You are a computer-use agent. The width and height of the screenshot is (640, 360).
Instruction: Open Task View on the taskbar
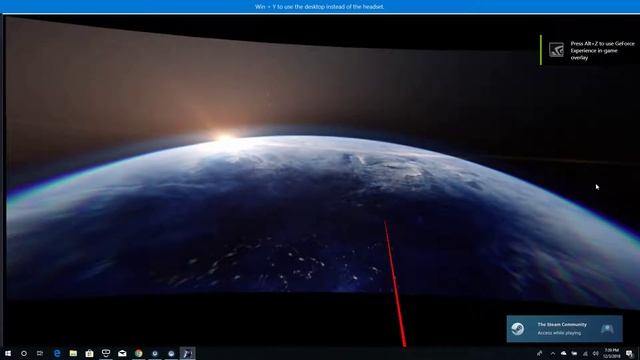pyautogui.click(x=40, y=353)
